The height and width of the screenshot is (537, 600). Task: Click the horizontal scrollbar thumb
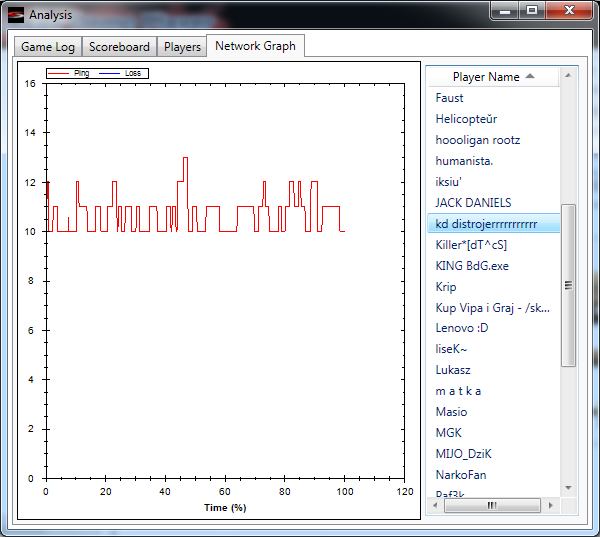[492, 505]
